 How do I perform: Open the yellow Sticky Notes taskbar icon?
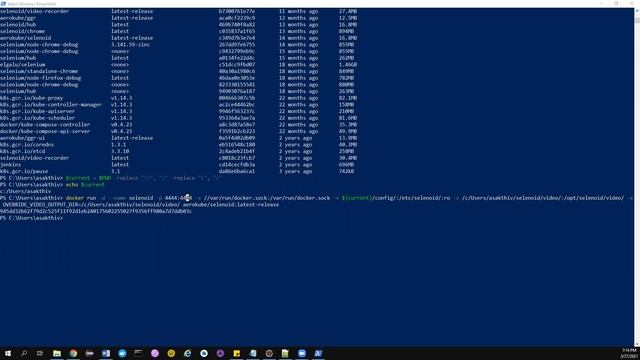(x=236, y=353)
